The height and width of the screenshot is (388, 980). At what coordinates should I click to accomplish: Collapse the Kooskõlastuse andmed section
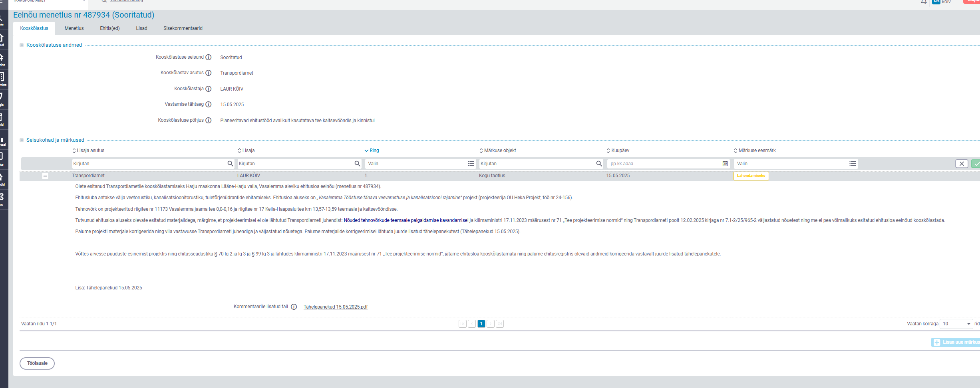coord(22,45)
